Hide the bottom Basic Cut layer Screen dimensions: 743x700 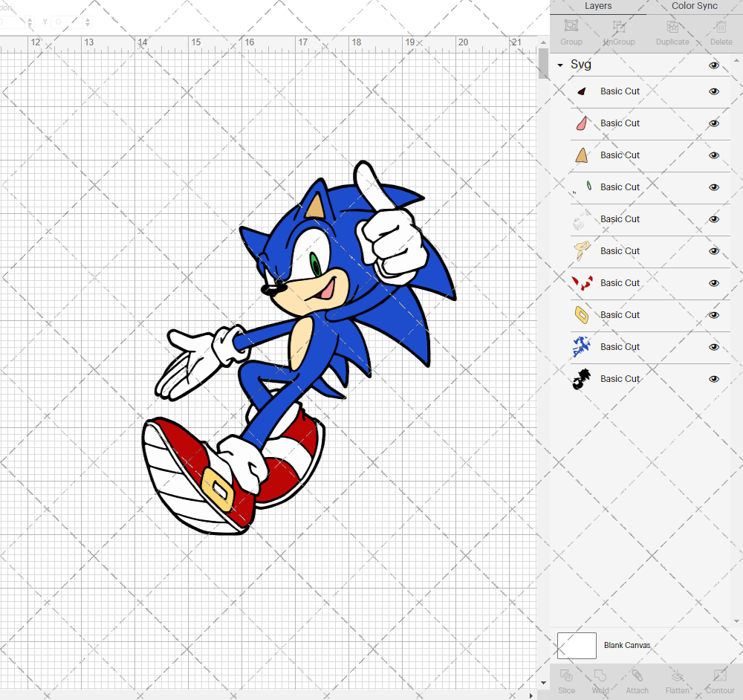pyautogui.click(x=714, y=379)
